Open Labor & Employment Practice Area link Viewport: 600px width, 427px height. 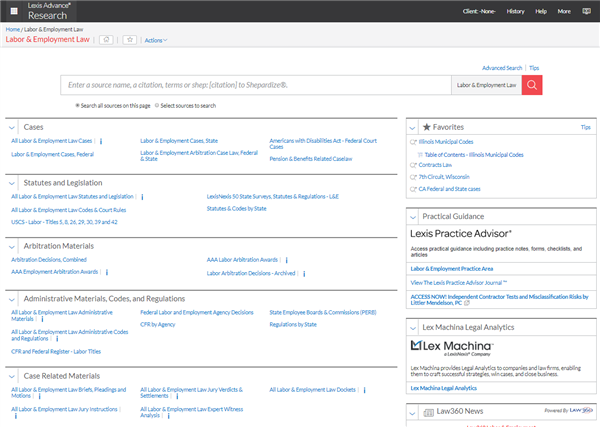pyautogui.click(x=452, y=269)
